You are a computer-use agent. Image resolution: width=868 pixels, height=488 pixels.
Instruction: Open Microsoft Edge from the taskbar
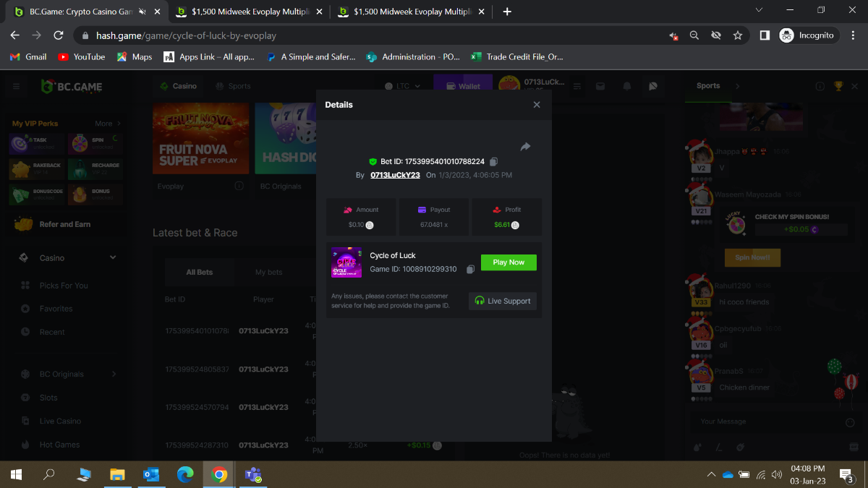tap(185, 474)
